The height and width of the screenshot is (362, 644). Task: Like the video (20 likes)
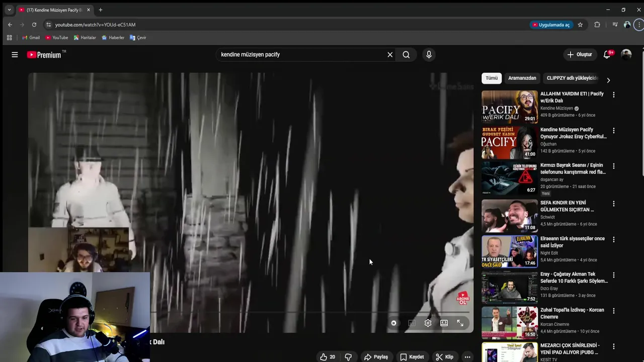(x=328, y=357)
